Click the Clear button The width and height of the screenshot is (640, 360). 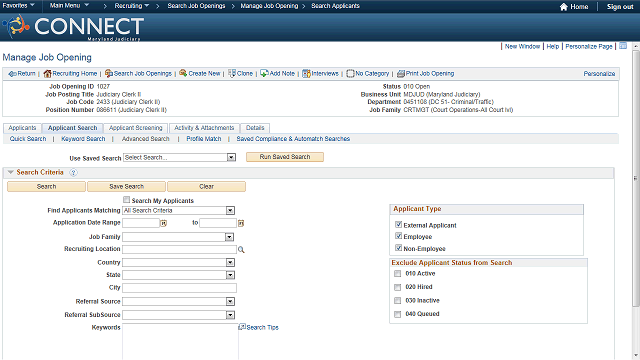click(x=207, y=187)
